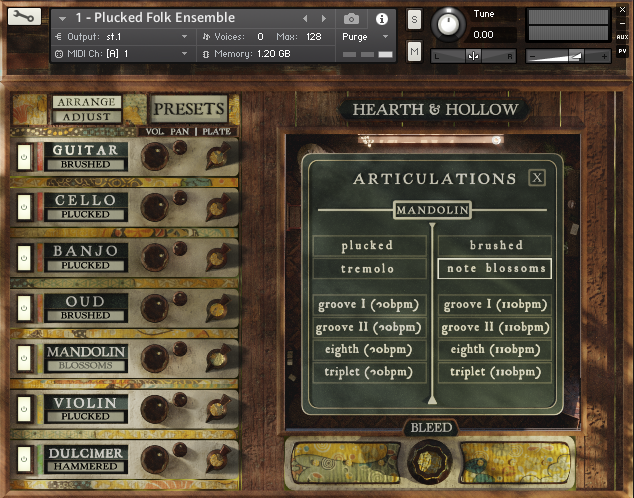Choose triplet (110bpm) pattern
The height and width of the screenshot is (498, 634).
coord(495,372)
